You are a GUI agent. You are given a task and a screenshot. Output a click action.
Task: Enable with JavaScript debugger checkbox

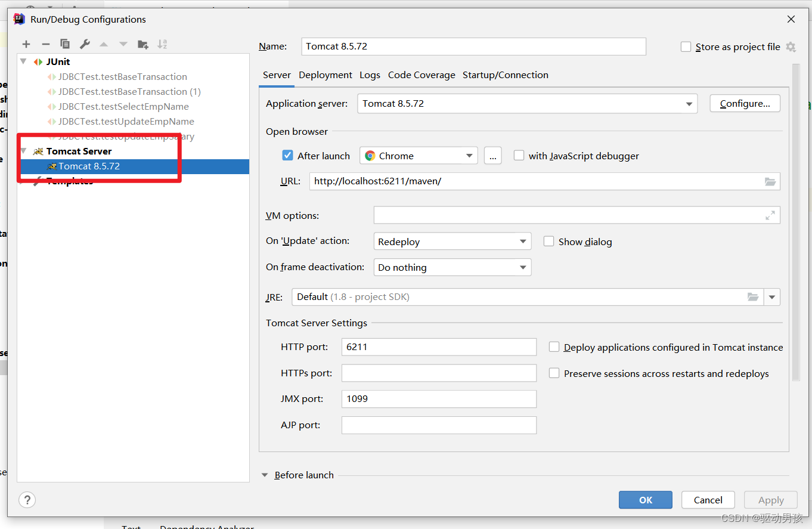click(x=519, y=155)
